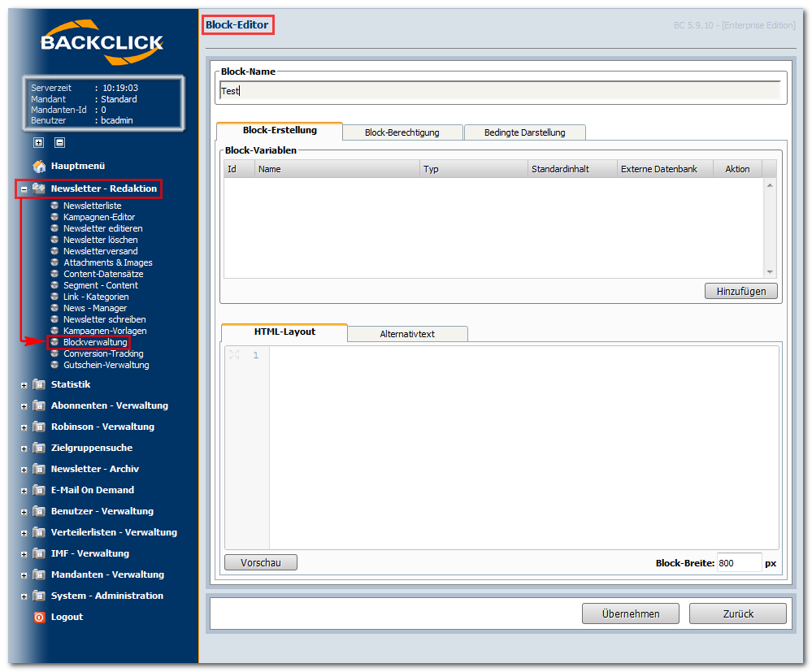
Task: Collapse the Newsletter - Redaktion tree node
Action: click(x=24, y=189)
